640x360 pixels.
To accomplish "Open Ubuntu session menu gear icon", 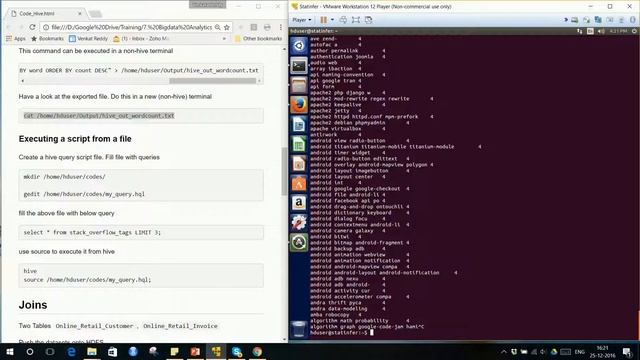I will 634,31.
